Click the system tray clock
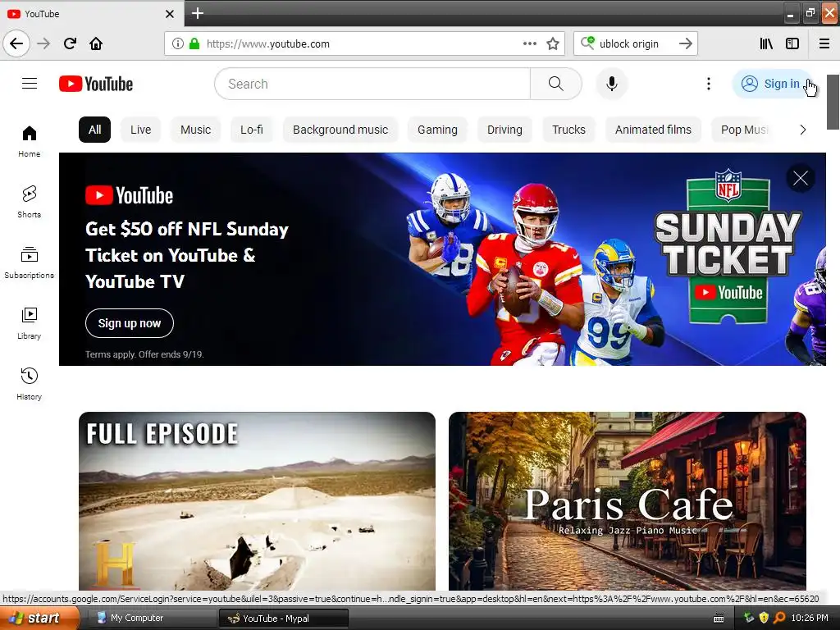The image size is (840, 630). pyautogui.click(x=810, y=618)
